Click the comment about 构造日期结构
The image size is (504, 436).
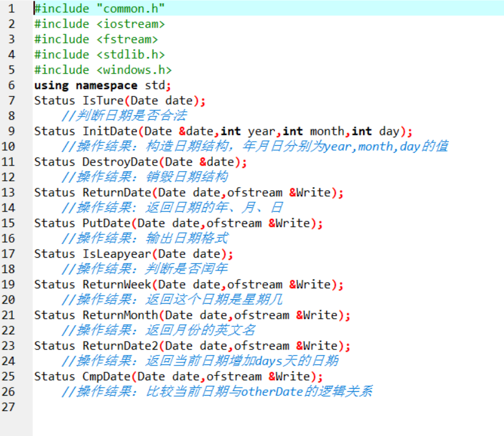pyautogui.click(x=254, y=147)
